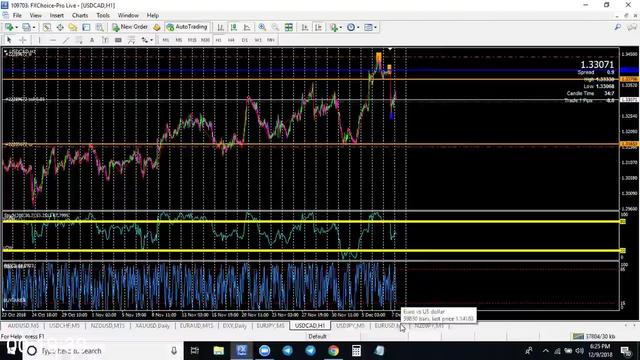Click the New Order button
Viewport: 640px width, 360px height.
tap(130, 27)
